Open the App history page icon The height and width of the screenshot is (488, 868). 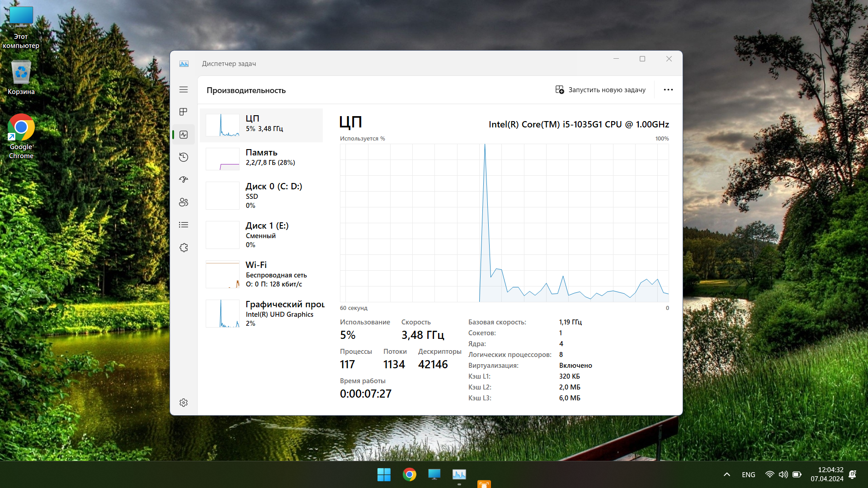tap(184, 157)
